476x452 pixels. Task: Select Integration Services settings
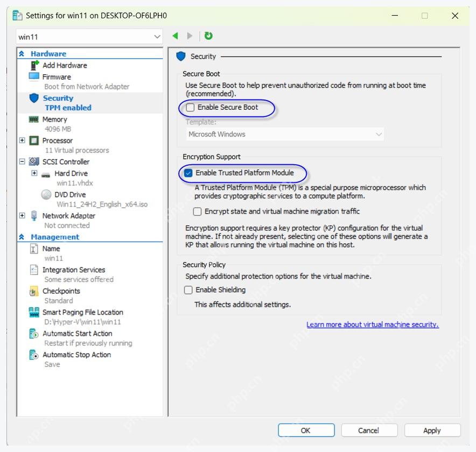[74, 270]
